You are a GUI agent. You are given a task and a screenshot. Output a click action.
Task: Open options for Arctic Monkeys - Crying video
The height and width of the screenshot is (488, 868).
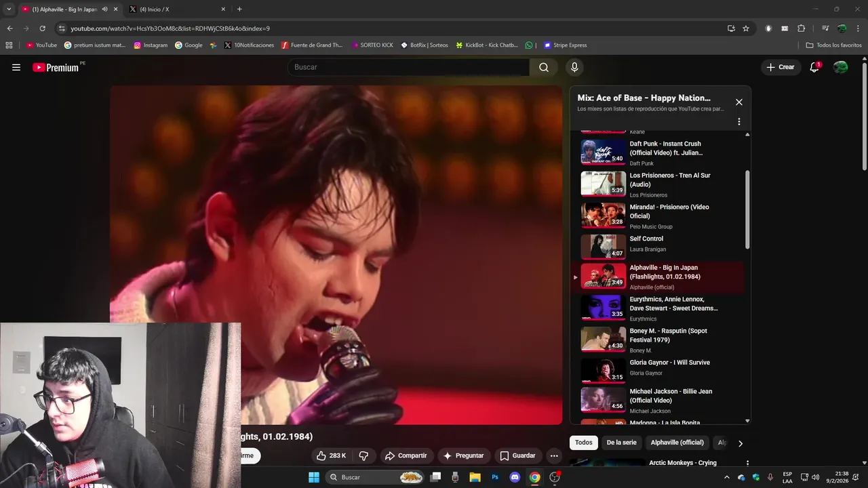click(x=747, y=463)
